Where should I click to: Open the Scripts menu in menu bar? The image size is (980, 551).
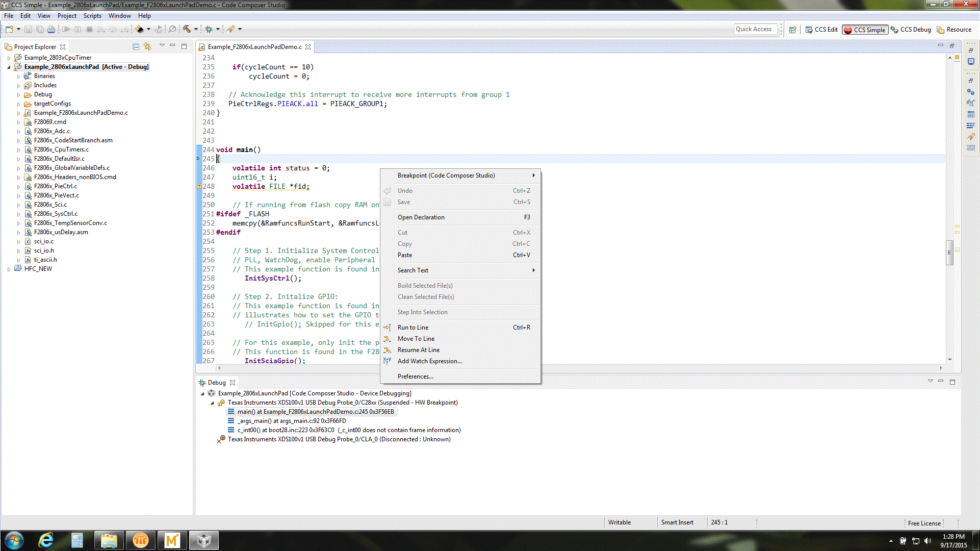tap(92, 16)
